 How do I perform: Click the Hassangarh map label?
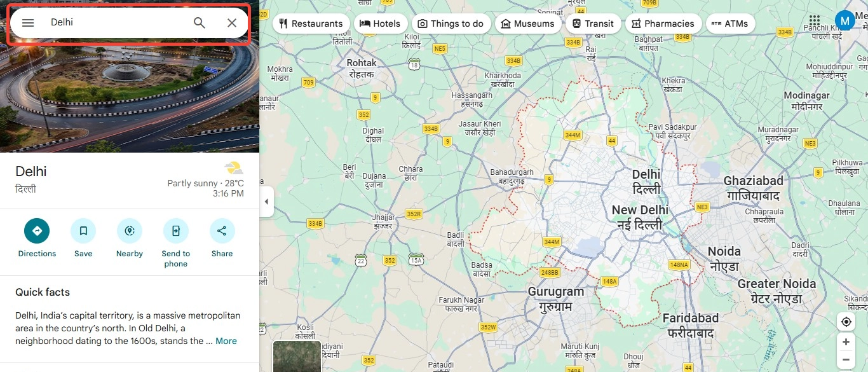coord(472,99)
